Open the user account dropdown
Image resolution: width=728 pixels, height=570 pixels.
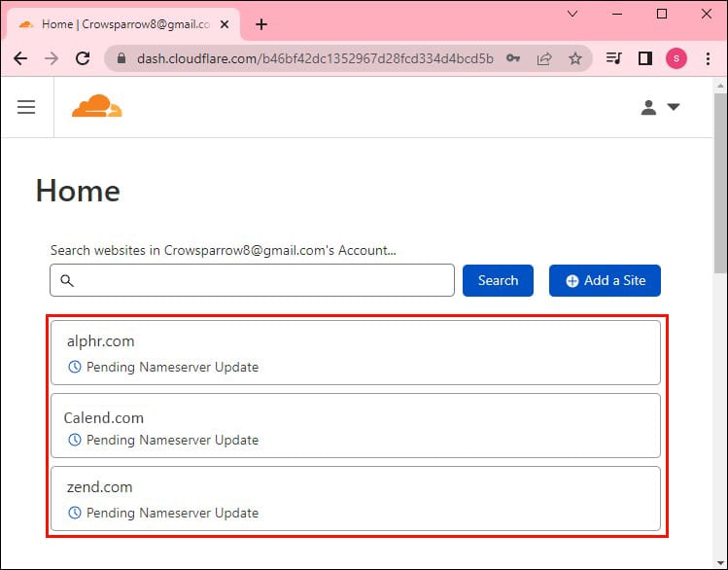[660, 107]
